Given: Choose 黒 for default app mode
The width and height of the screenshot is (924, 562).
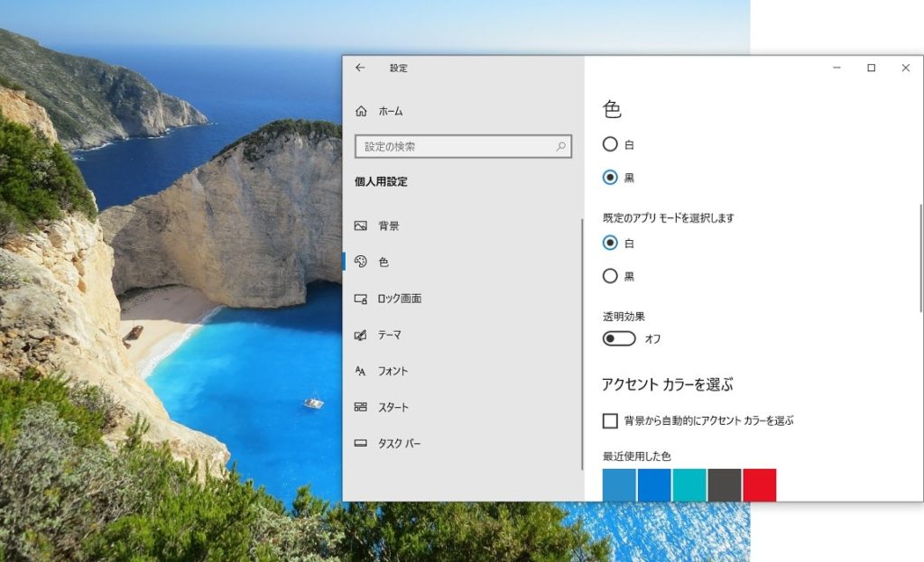Looking at the screenshot, I should coord(610,276).
